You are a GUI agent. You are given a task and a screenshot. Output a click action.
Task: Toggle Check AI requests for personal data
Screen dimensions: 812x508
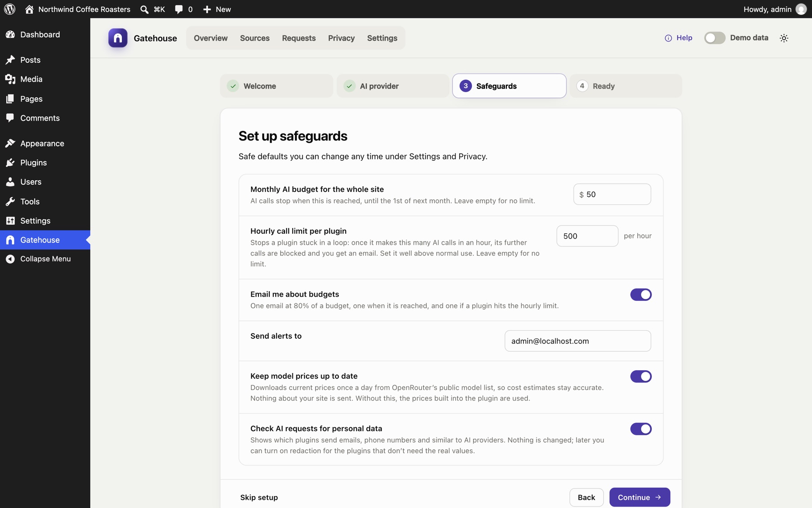click(641, 429)
